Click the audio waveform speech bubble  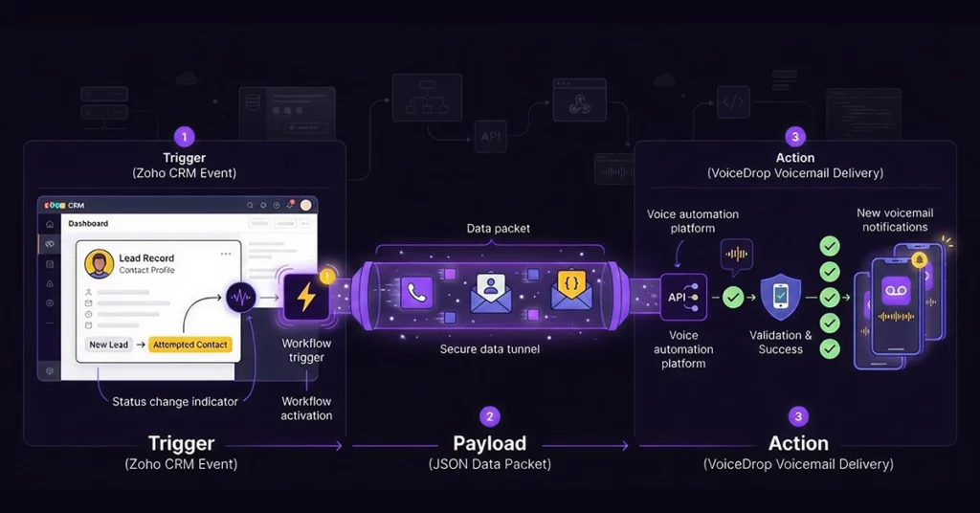(736, 256)
